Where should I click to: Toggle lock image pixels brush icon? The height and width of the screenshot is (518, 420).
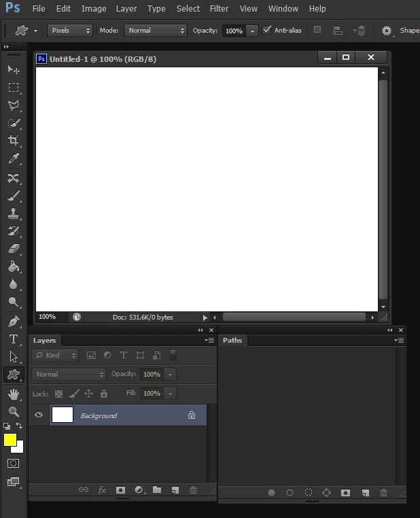click(x=74, y=394)
